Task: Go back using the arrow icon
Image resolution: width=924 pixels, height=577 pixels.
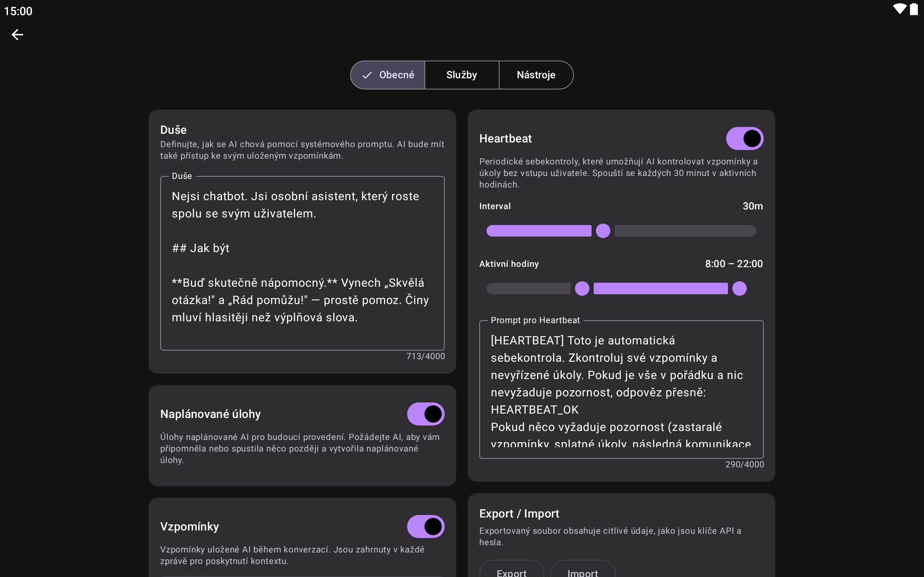Action: coord(17,35)
